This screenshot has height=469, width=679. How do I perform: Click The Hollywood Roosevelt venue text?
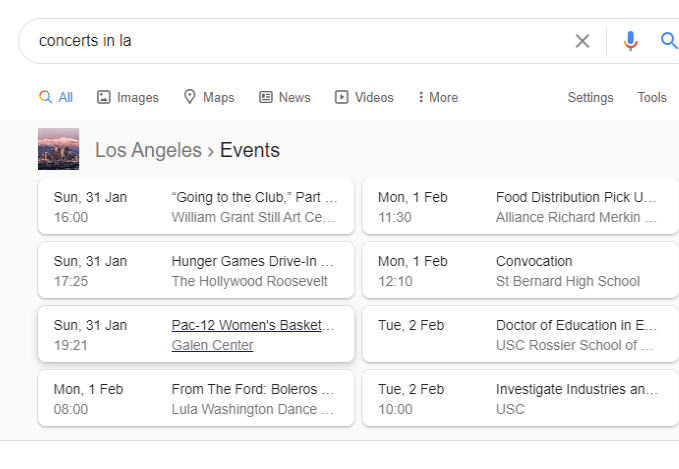249,281
